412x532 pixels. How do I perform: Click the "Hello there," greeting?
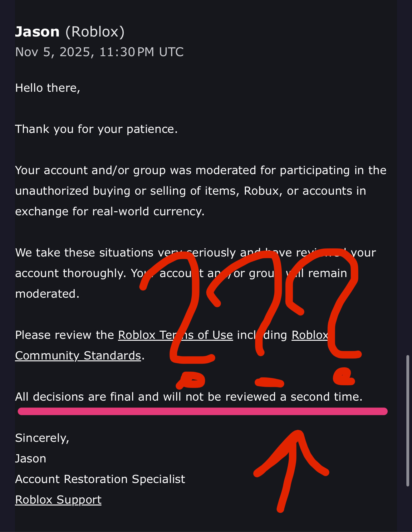[48, 88]
